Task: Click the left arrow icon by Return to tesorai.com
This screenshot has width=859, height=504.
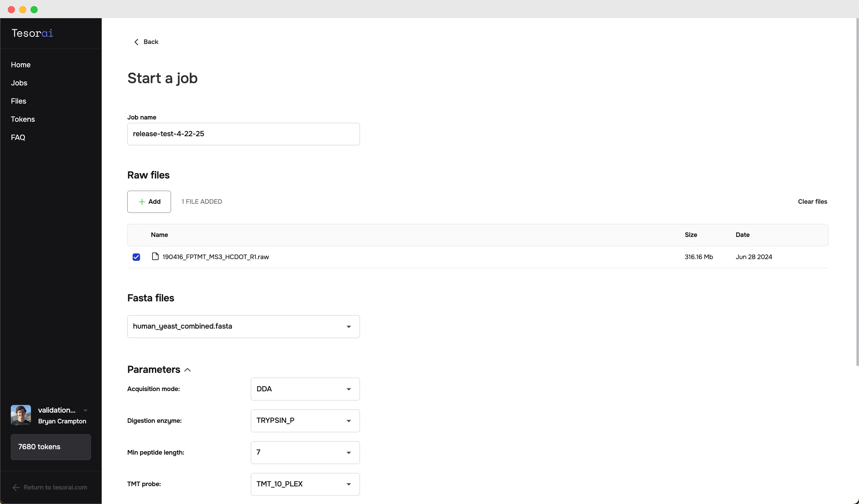Action: click(16, 487)
